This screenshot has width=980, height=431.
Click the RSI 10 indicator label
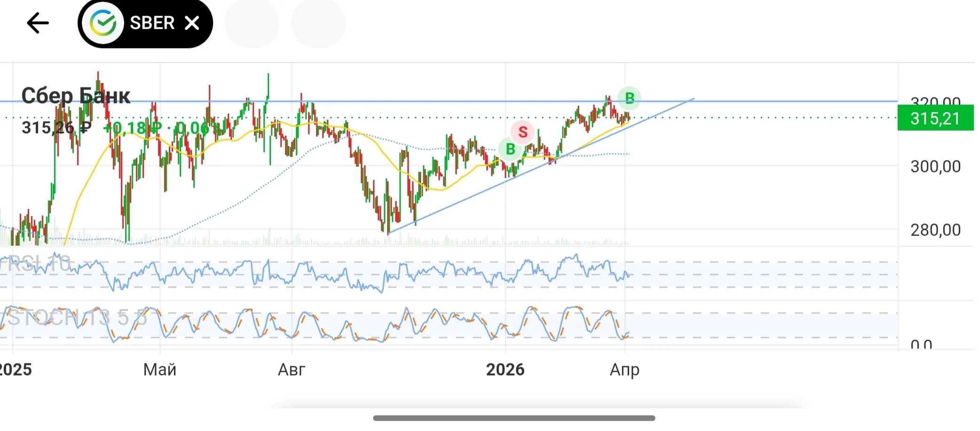39,264
